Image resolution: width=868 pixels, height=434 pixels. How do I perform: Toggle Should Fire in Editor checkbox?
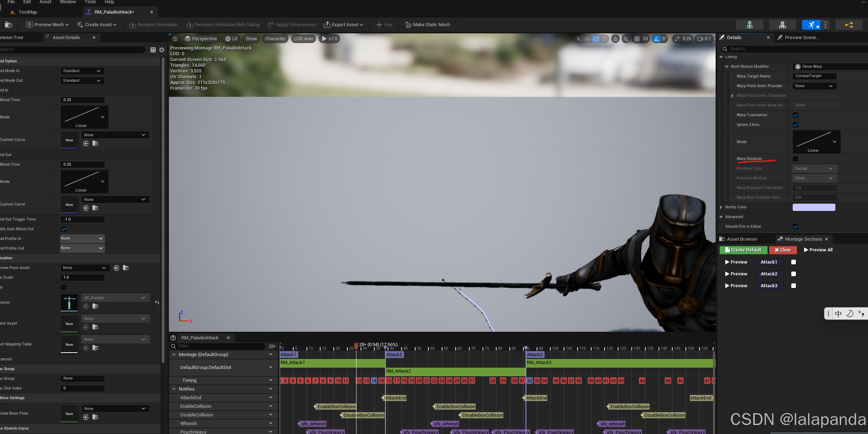[796, 227]
